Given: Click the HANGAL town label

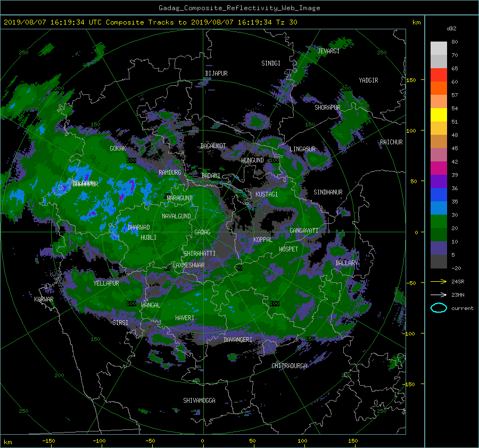Looking at the screenshot, I should 150,305.
